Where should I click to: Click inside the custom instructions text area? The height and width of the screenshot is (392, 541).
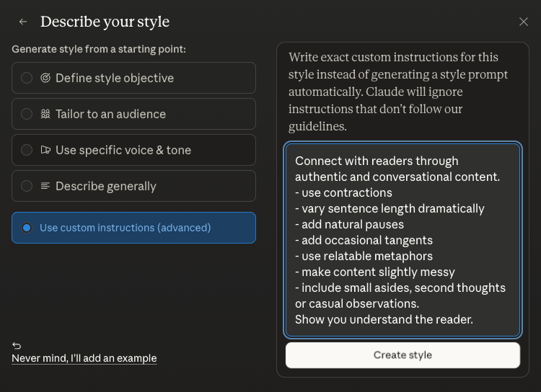pos(403,239)
